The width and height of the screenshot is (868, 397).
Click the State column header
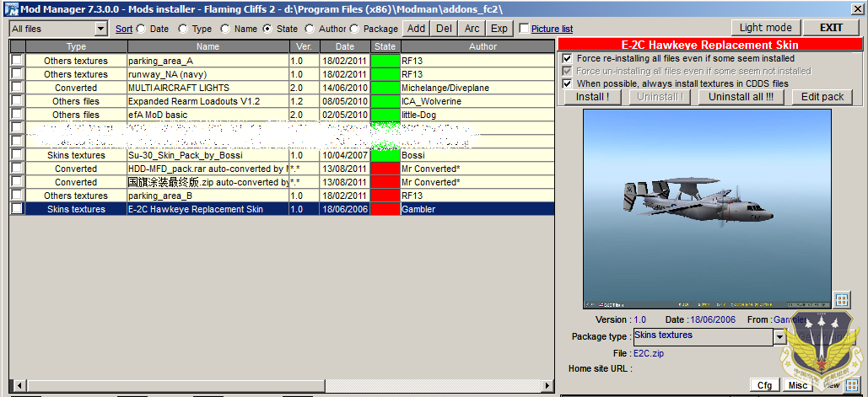pos(385,46)
